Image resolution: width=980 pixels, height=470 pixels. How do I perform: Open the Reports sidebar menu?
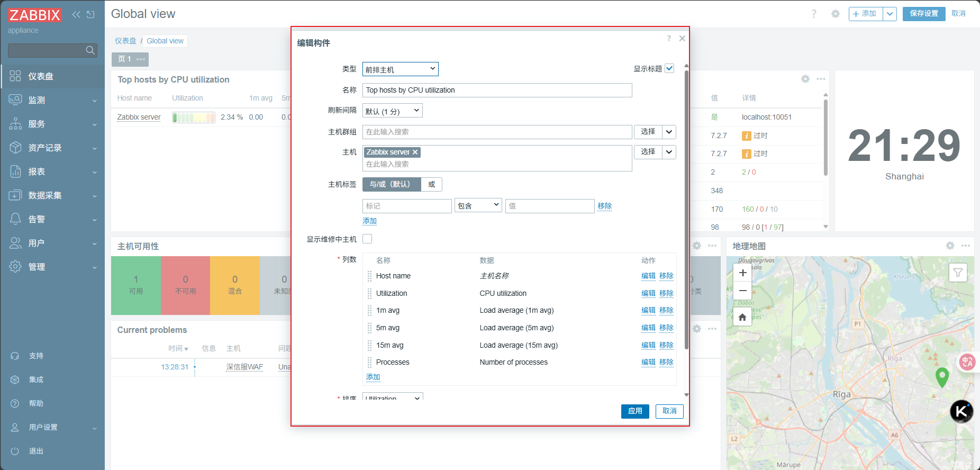pyautogui.click(x=53, y=171)
